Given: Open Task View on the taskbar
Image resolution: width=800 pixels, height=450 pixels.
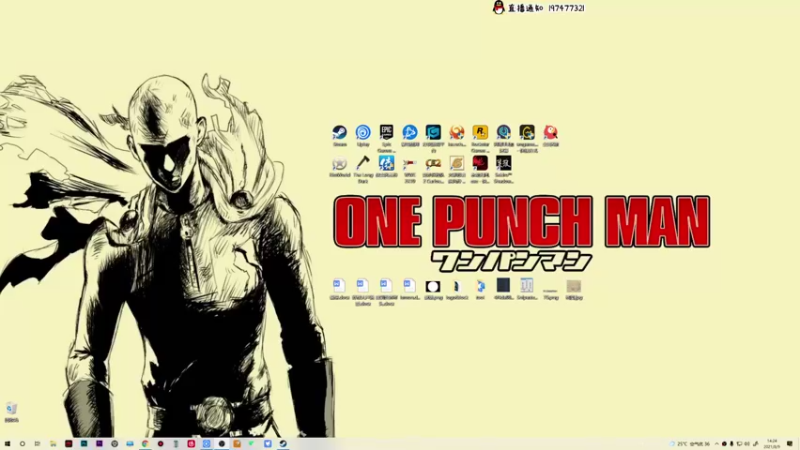Looking at the screenshot, I should [x=37, y=444].
